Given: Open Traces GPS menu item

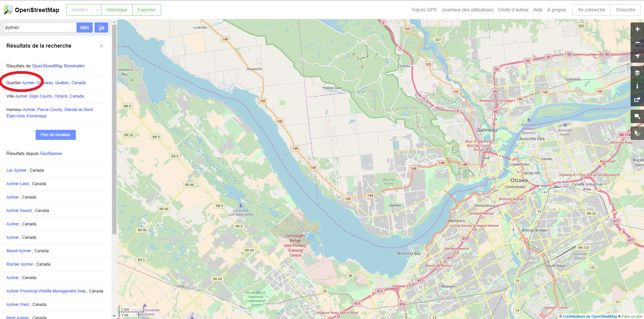Looking at the screenshot, I should [424, 10].
